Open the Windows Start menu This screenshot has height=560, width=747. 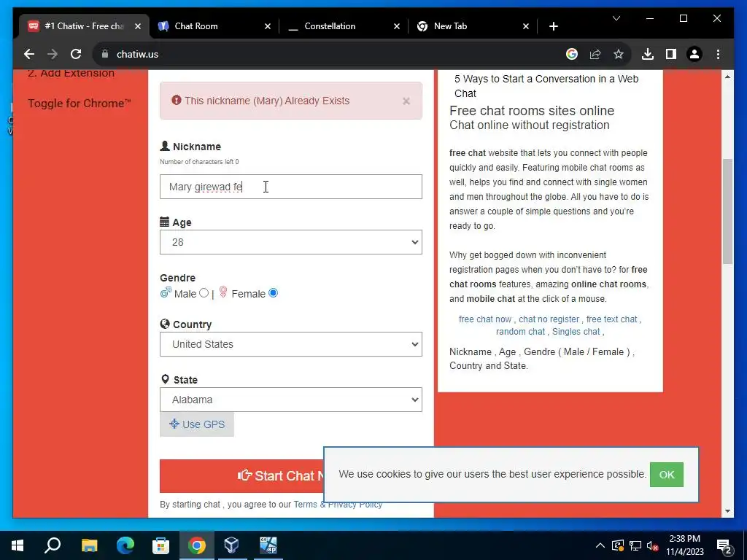[x=18, y=545]
